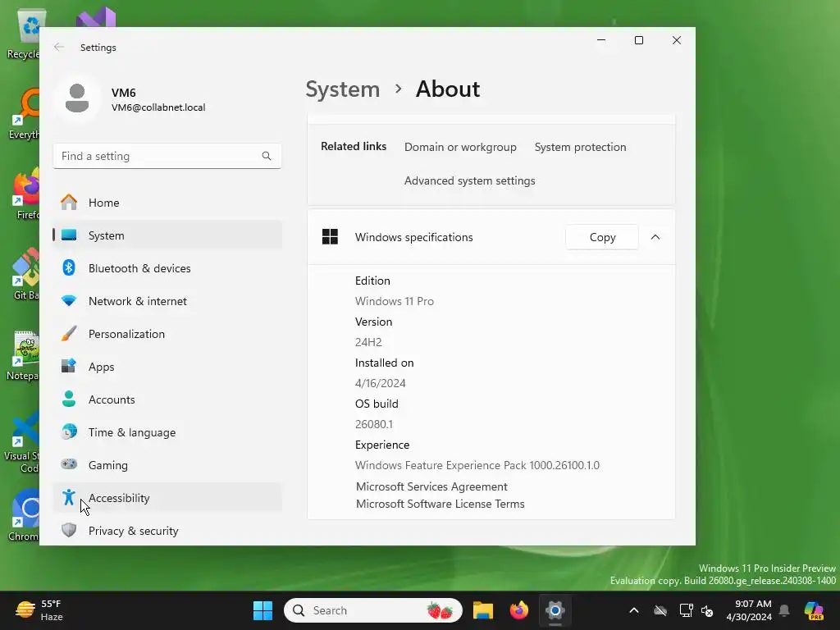Open Advanced system settings link
The width and height of the screenshot is (840, 630).
pos(470,180)
